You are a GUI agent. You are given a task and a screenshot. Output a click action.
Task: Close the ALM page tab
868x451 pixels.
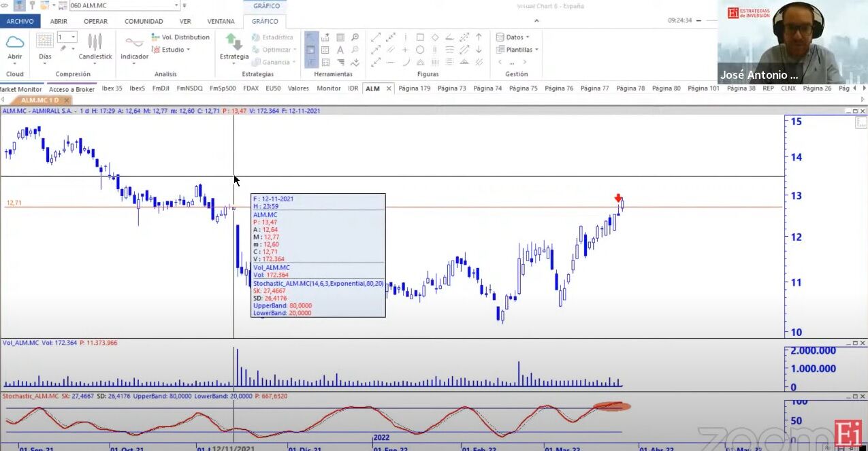389,88
